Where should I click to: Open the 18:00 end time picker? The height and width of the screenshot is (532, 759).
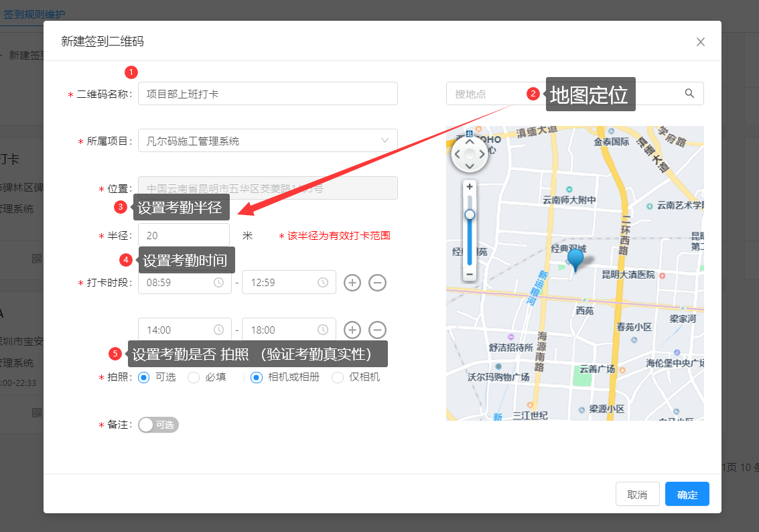coord(288,330)
